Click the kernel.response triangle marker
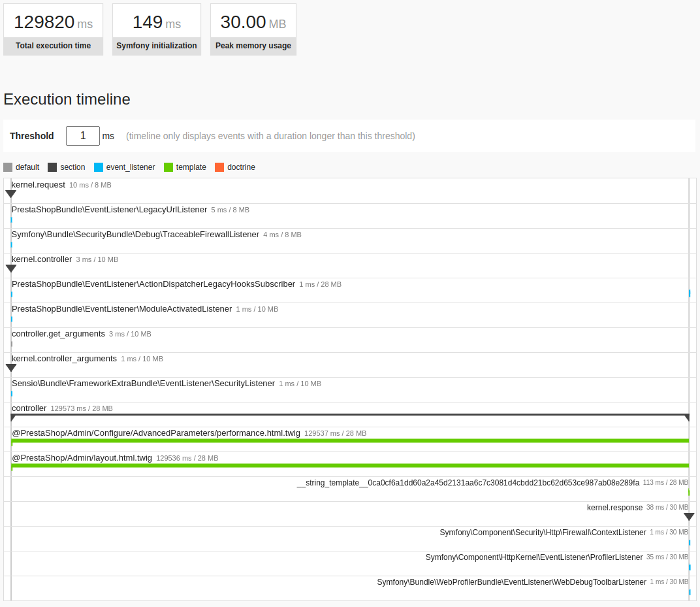The image size is (700, 607). [689, 517]
